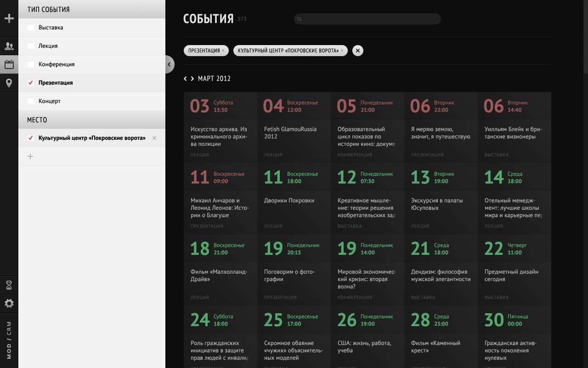Enable the Концерт event type checkbox
Screen dimensions: 588x368
pyautogui.click(x=31, y=101)
